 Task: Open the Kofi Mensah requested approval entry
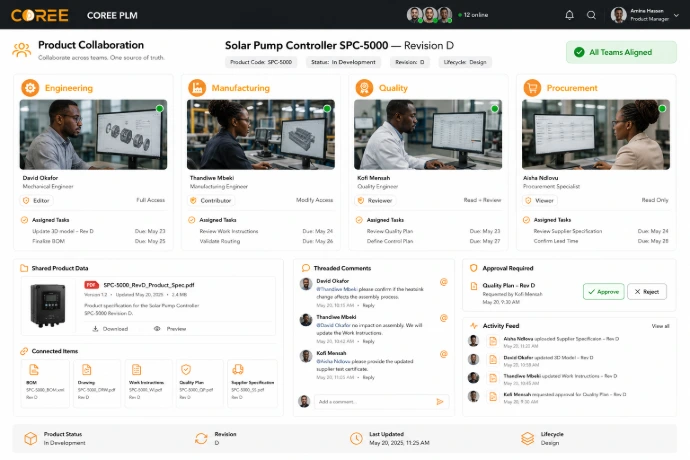(568, 397)
